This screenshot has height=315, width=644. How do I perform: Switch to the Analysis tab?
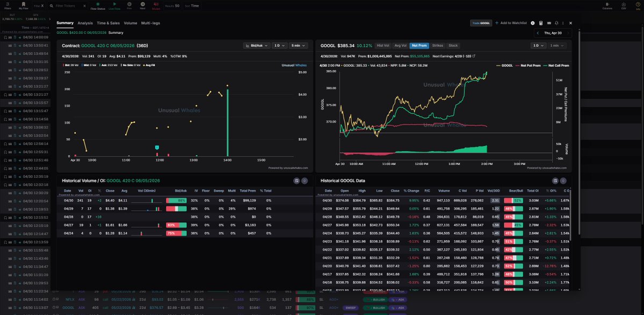[x=85, y=23]
